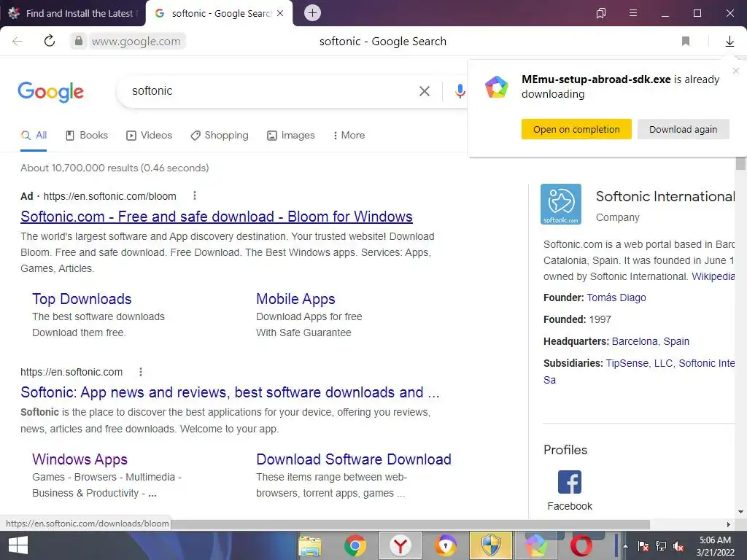The image size is (747, 560).
Task: Click Open on completion button
Action: click(576, 130)
